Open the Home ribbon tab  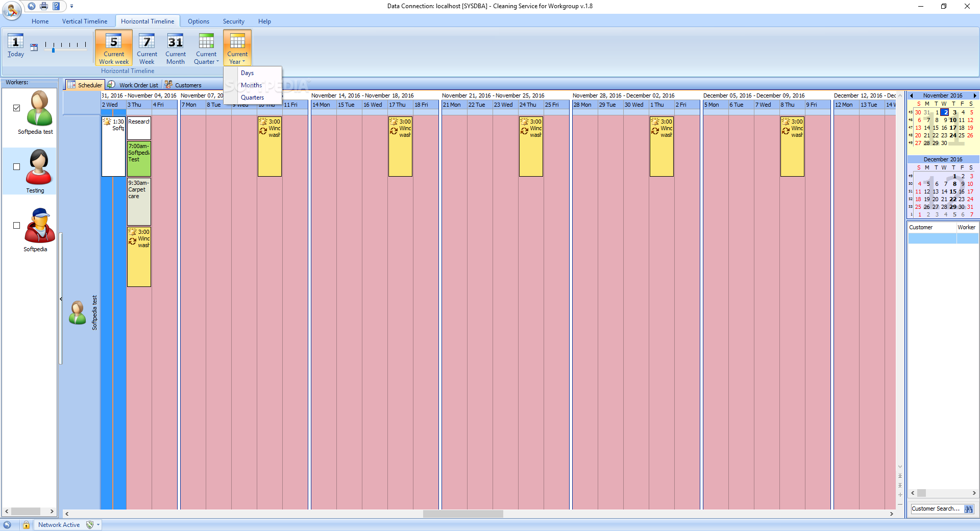40,21
